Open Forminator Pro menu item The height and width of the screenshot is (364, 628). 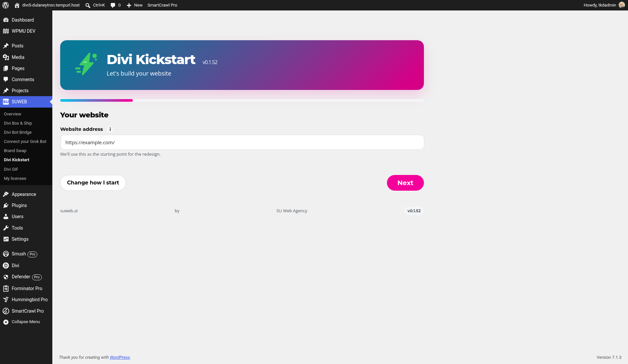(26, 288)
